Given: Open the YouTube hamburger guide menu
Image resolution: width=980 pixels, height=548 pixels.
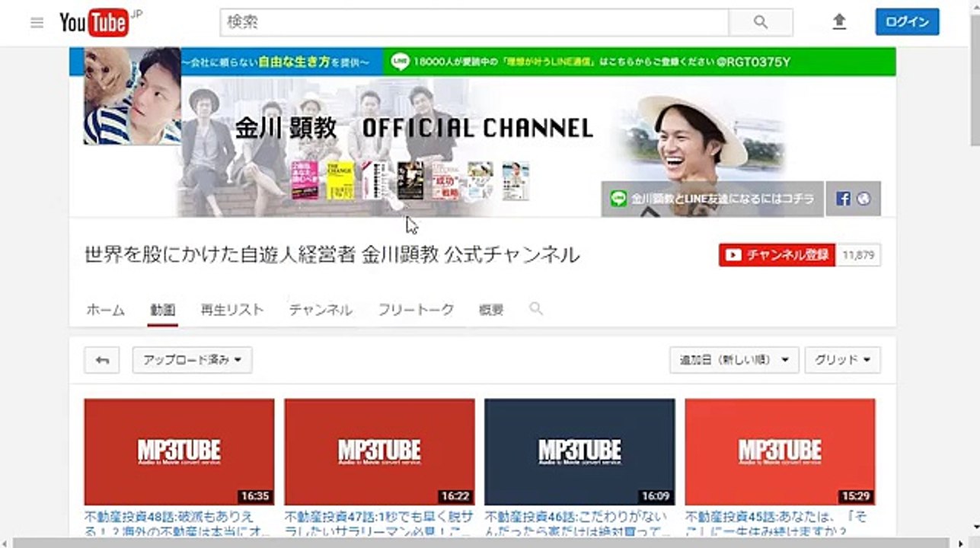Looking at the screenshot, I should coord(37,23).
